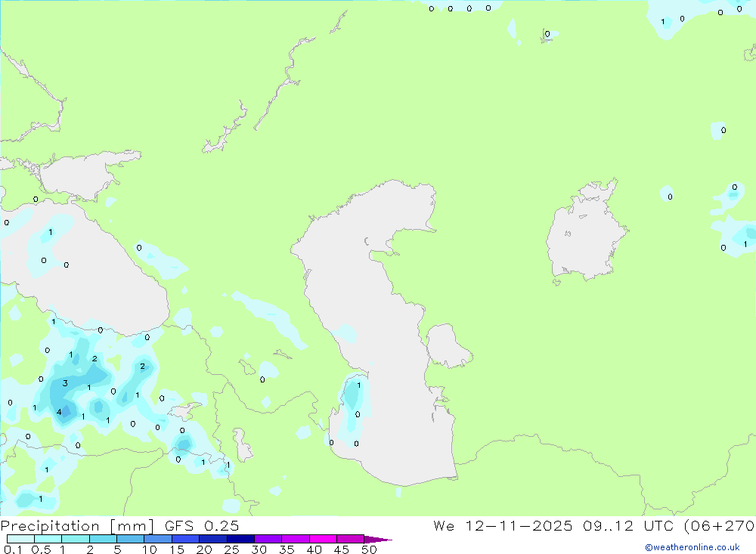Click the "25" legend scale label

(x=231, y=549)
